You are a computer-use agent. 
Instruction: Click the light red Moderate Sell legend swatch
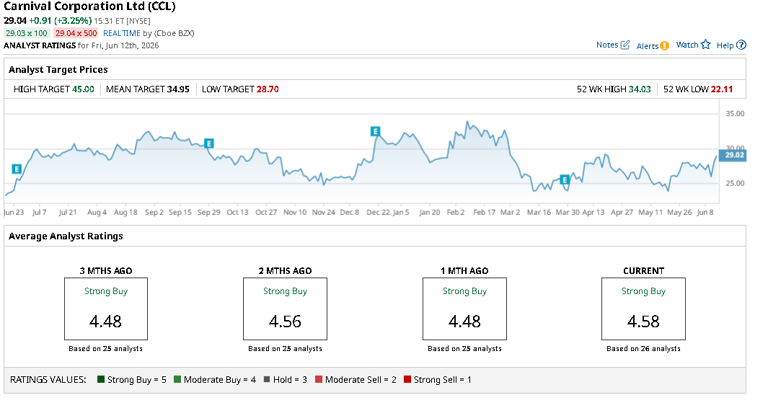tap(319, 379)
